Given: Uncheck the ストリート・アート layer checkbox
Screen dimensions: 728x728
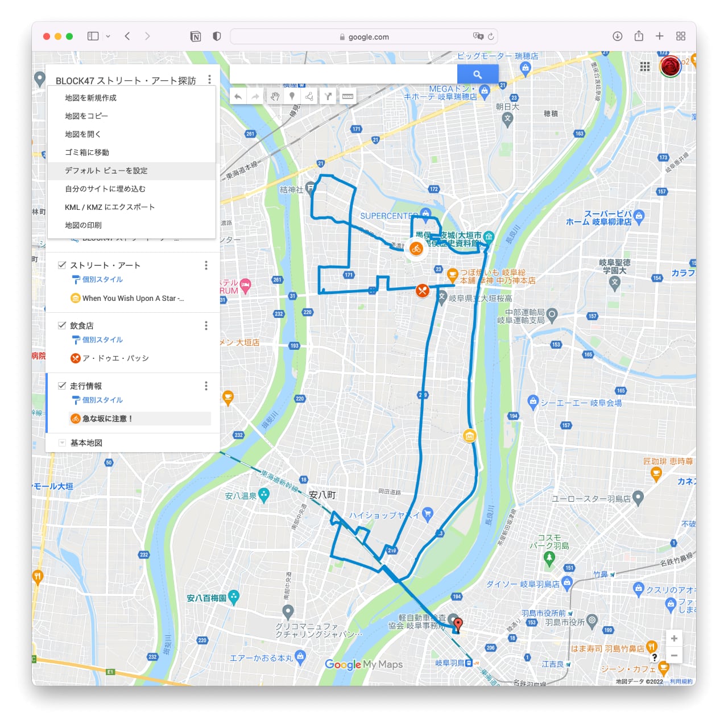Looking at the screenshot, I should point(62,265).
